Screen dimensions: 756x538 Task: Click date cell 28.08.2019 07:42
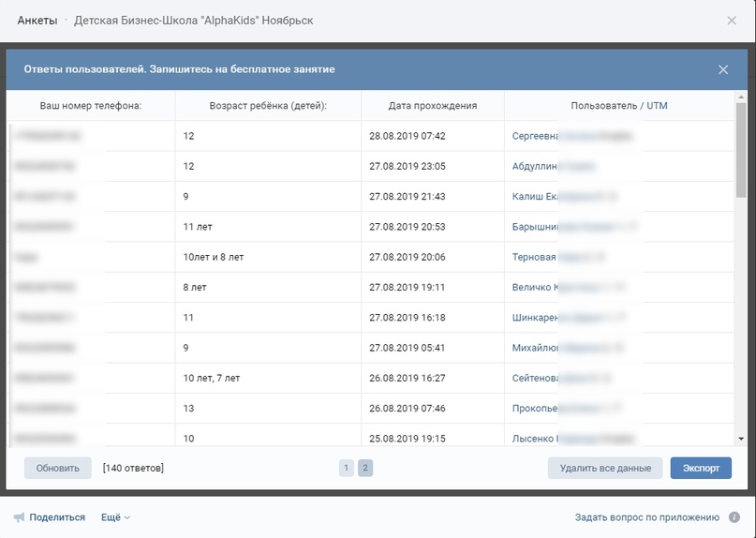(408, 136)
